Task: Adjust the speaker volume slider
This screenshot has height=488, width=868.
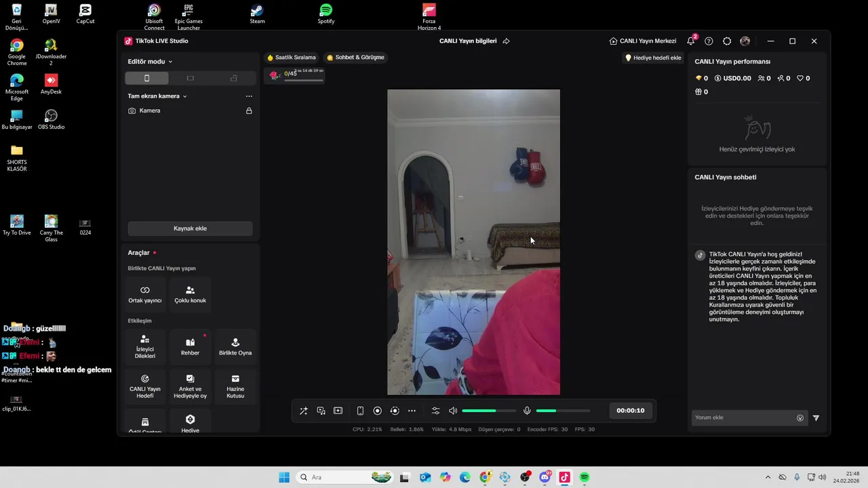Action: 488,411
